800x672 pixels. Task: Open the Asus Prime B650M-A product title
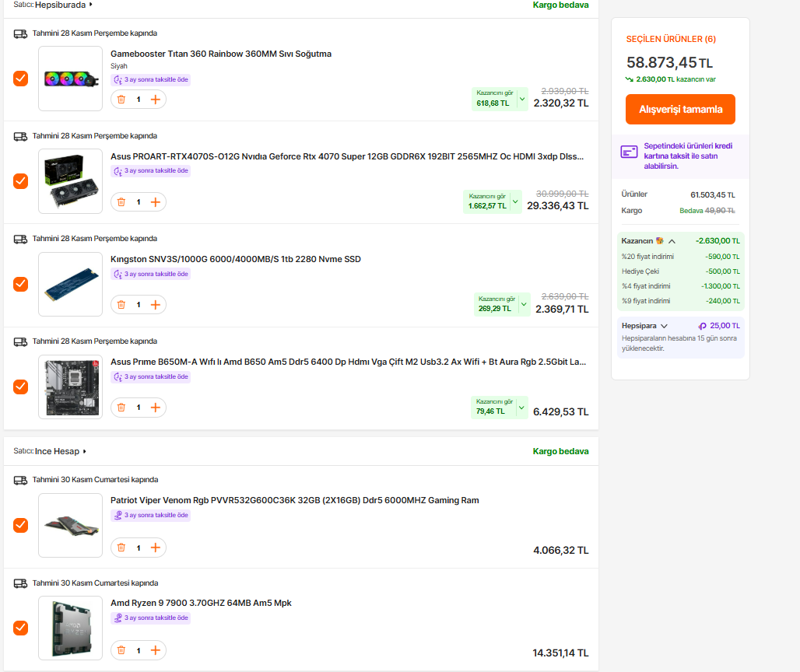tap(348, 362)
